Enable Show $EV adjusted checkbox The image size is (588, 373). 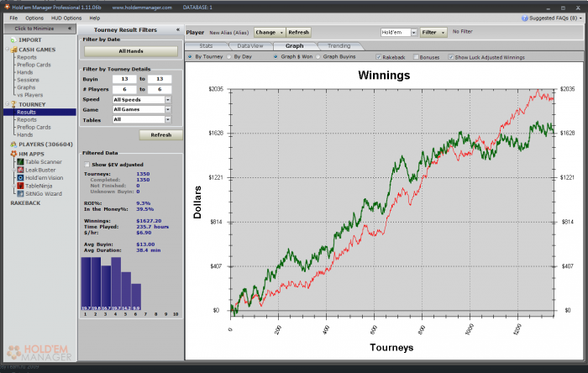click(x=87, y=165)
